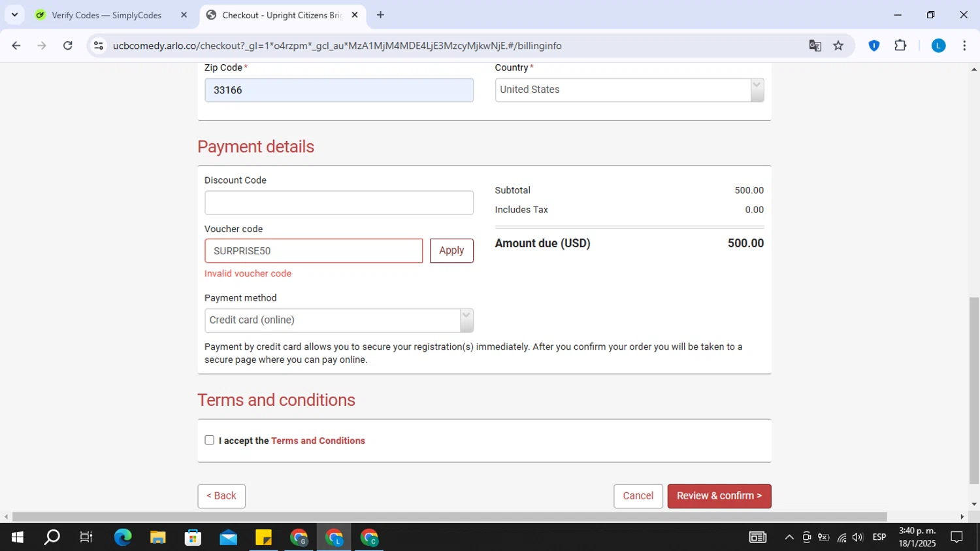Close the Verify Codes — SimplyCodes tab

pos(184,15)
